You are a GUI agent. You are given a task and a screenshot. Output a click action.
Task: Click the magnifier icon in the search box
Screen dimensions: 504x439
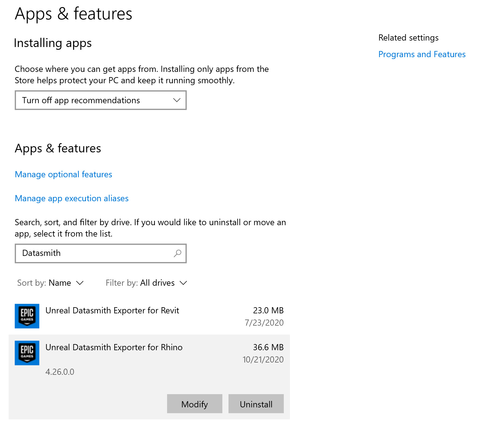click(x=177, y=253)
